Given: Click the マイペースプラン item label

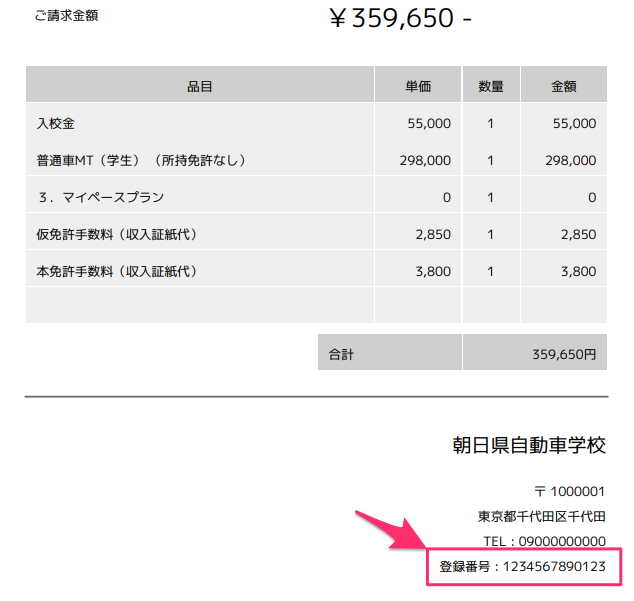Looking at the screenshot, I should tap(100, 197).
